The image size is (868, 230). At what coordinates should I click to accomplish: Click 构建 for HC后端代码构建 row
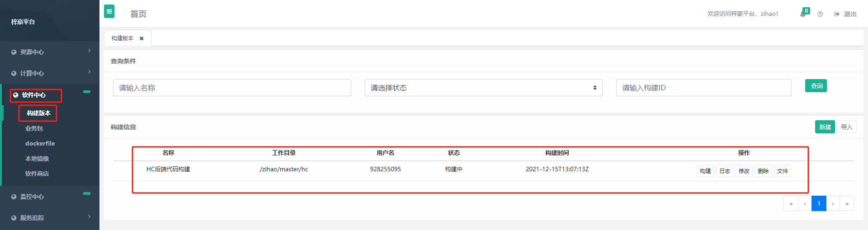(x=705, y=171)
